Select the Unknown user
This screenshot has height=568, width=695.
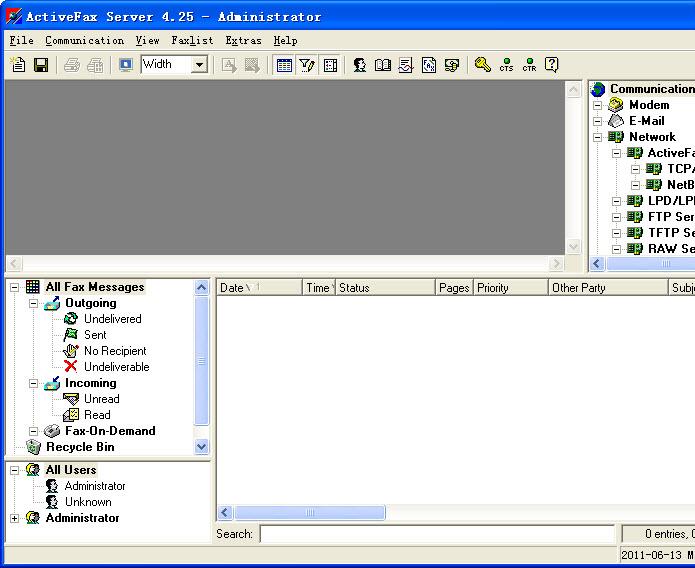pos(88,502)
